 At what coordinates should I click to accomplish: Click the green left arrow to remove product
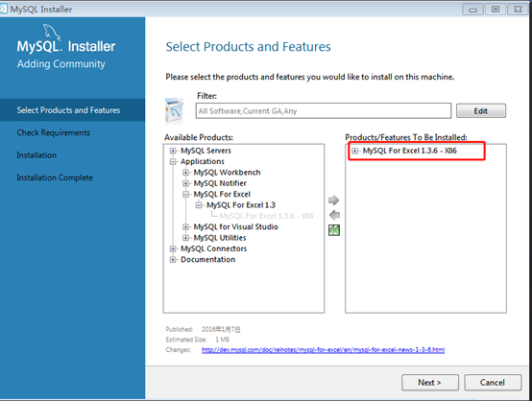[334, 215]
